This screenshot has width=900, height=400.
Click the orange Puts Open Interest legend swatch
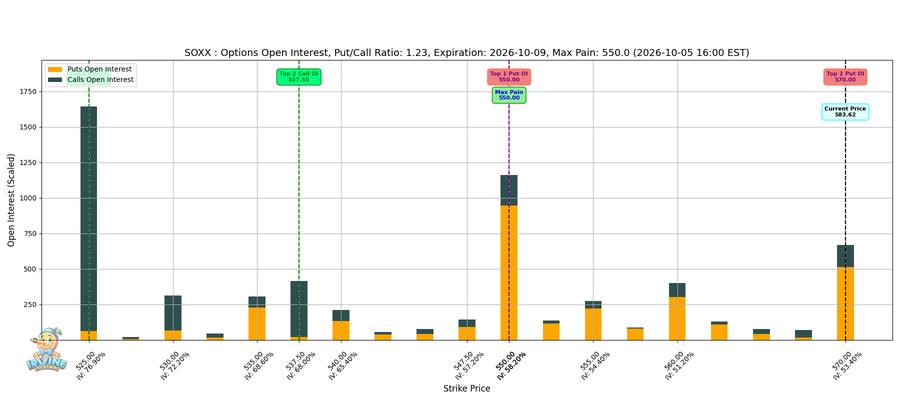click(56, 69)
